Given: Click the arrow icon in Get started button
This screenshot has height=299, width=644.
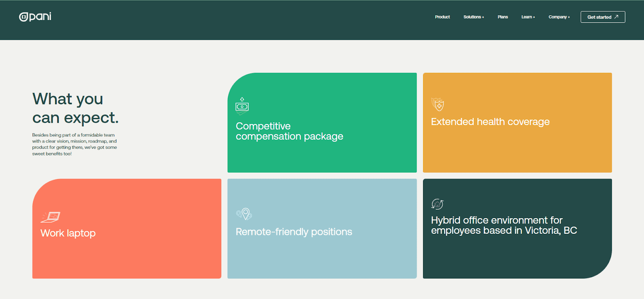Looking at the screenshot, I should point(616,17).
